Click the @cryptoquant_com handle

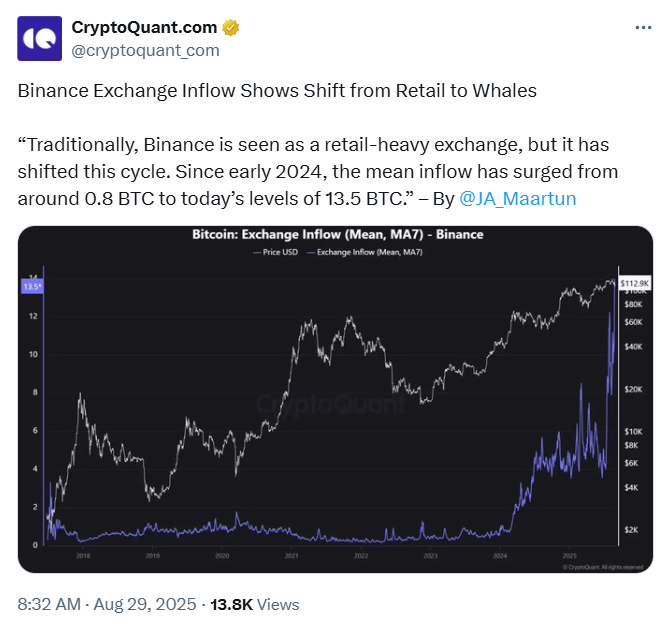145,51
